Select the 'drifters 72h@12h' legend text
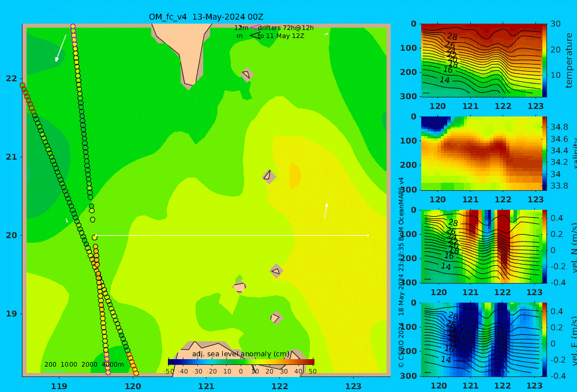Image resolution: width=577 pixels, height=392 pixels. click(286, 28)
